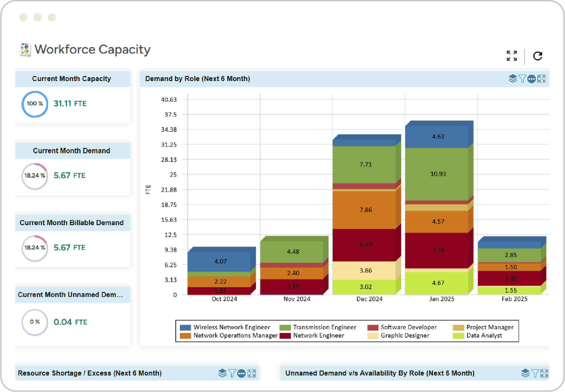
Task: Open layers icon in Unnamed Demand v/s Availability panel
Action: [x=525, y=373]
